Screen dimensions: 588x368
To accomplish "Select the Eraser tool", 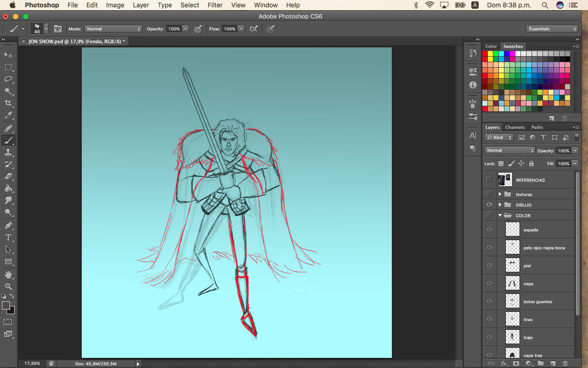I will (x=8, y=176).
